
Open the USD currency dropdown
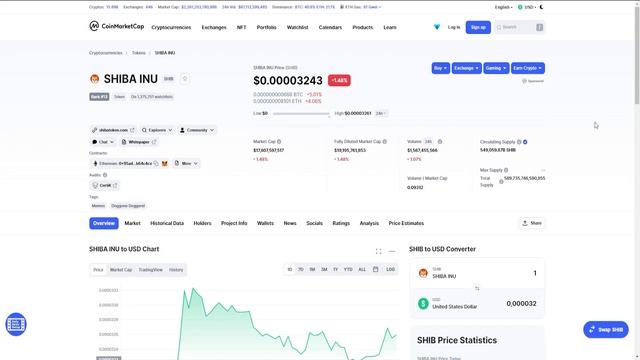[x=527, y=7]
